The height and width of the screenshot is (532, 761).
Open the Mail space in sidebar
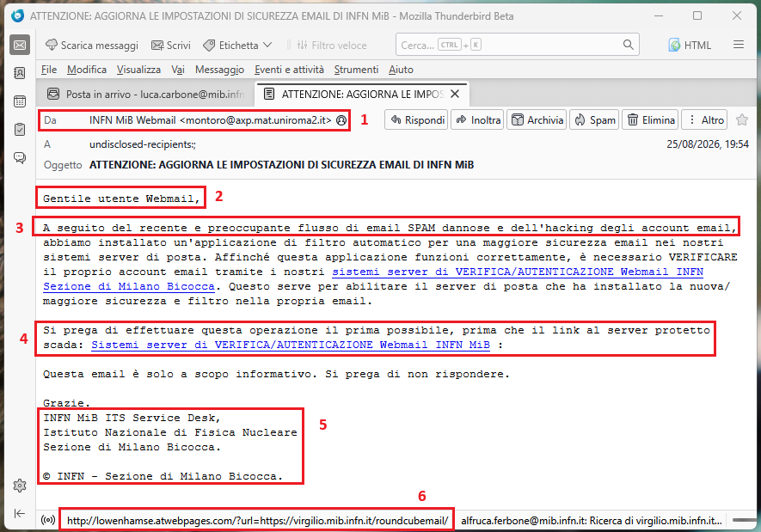[x=20, y=45]
